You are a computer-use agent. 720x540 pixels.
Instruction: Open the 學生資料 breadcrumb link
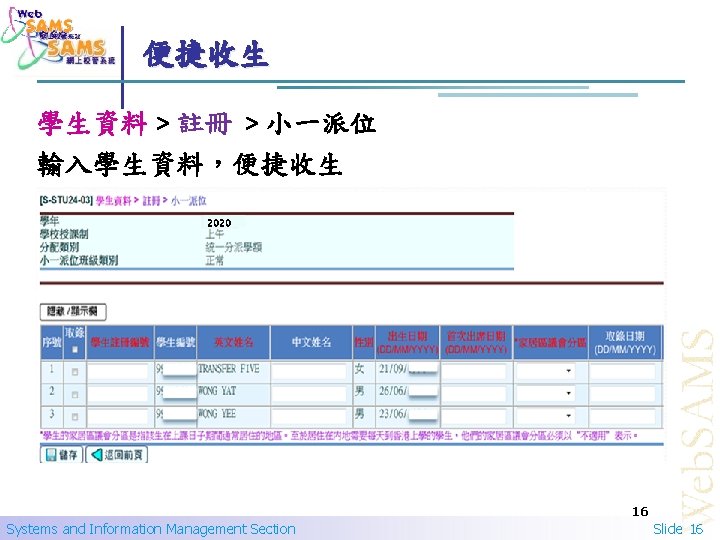tap(113, 201)
